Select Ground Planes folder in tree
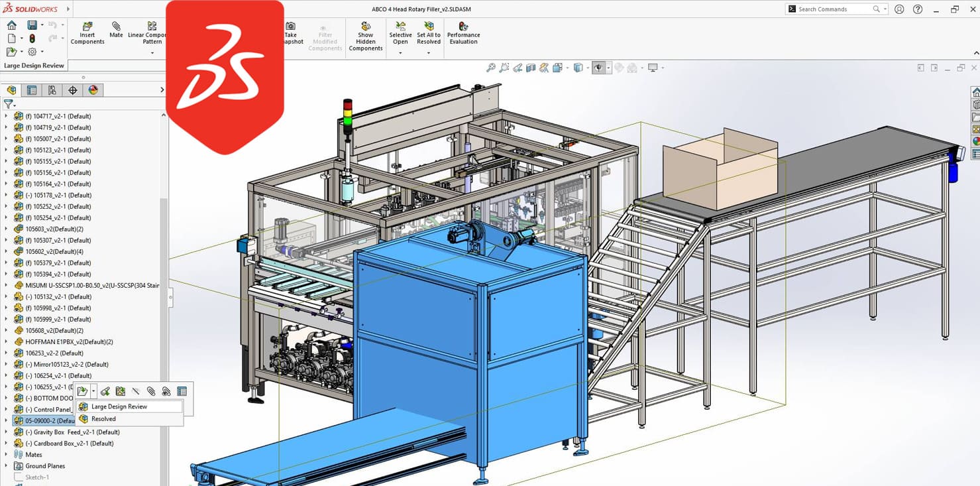Image resolution: width=980 pixels, height=486 pixels. click(45, 466)
